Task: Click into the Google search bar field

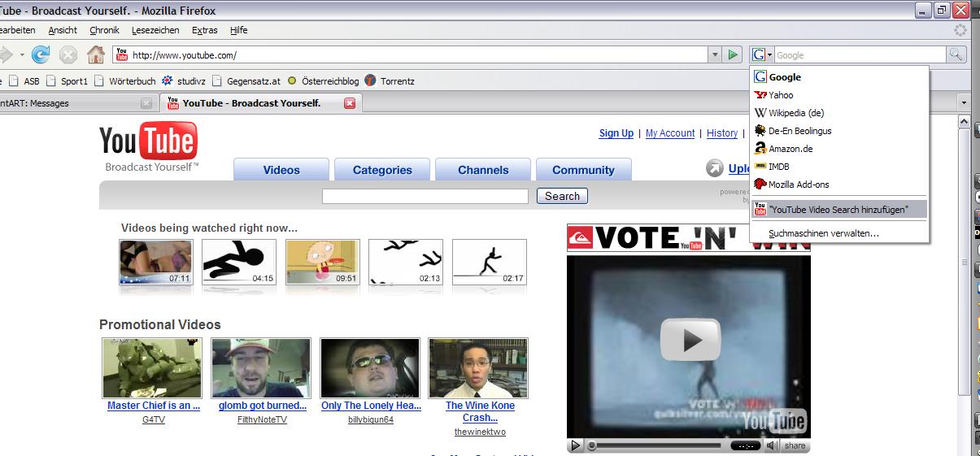Action: [860, 54]
